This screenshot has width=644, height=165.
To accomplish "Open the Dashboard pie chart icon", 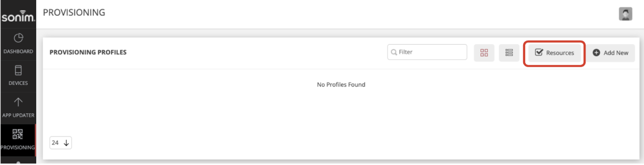I will click(x=18, y=38).
